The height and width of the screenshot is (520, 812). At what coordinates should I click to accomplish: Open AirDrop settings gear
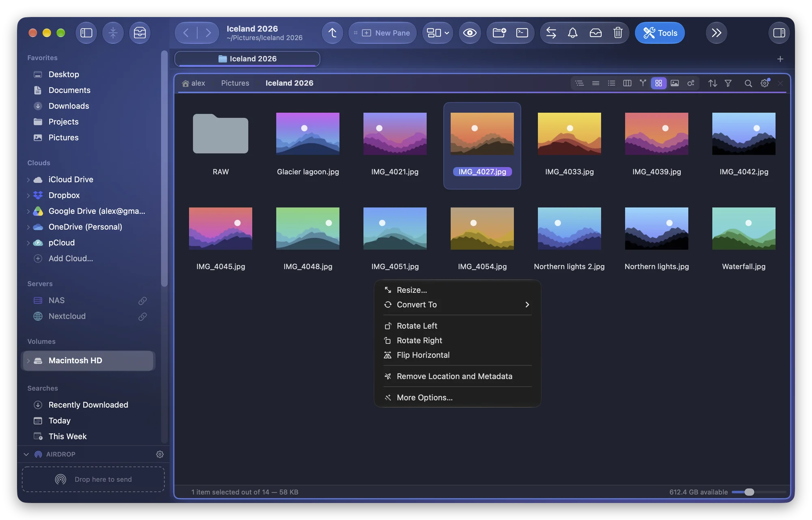click(160, 454)
